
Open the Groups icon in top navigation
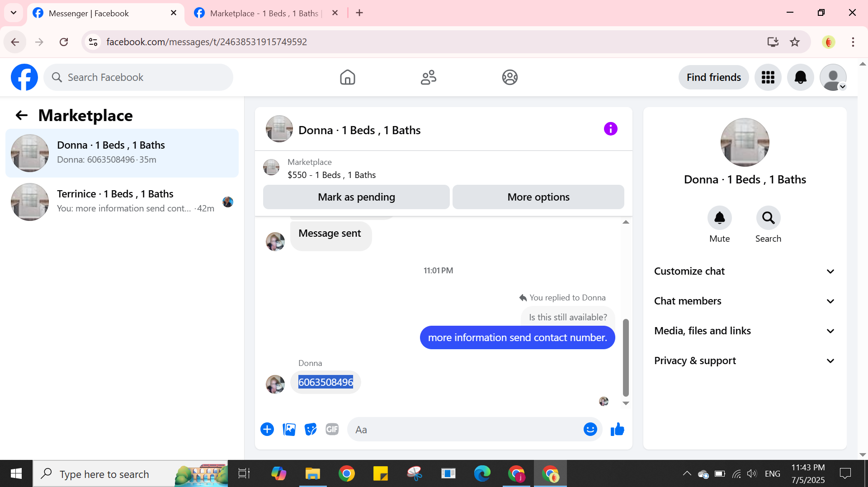point(509,77)
